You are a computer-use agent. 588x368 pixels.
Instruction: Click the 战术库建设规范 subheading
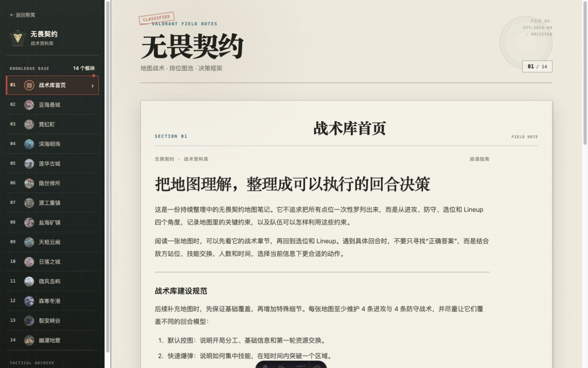click(x=181, y=291)
